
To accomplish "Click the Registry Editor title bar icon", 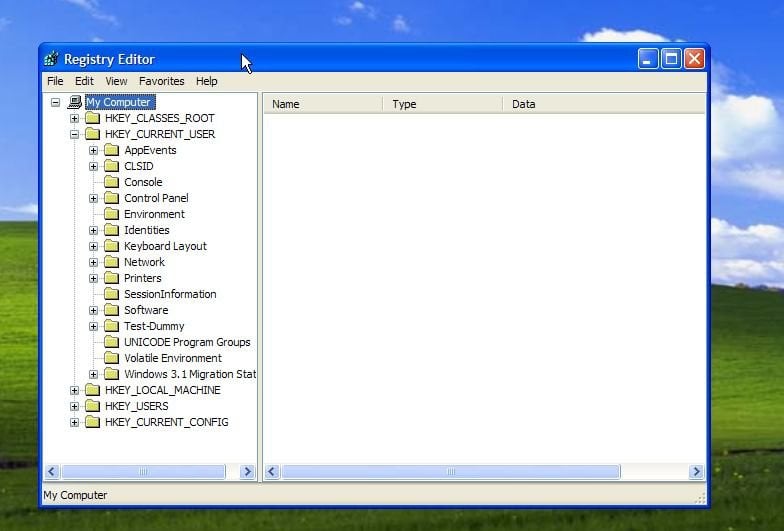I will point(51,59).
